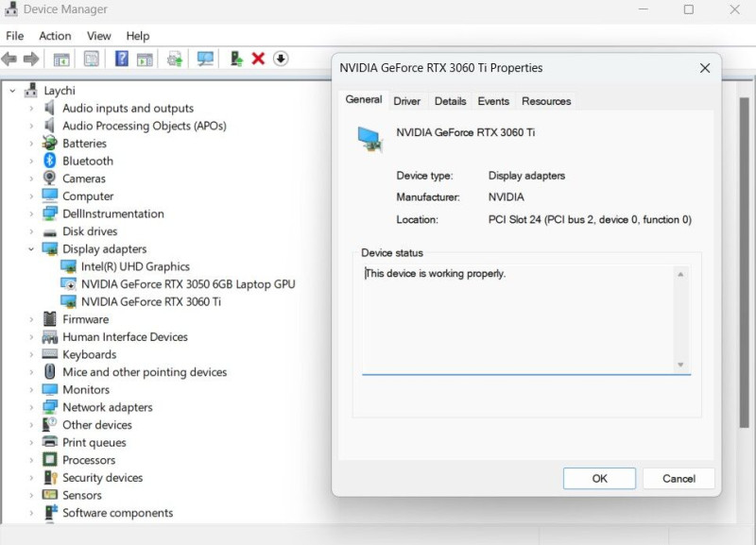Screen dimensions: 756x545
Task: Click the Bluetooth category icon
Action: (x=50, y=161)
